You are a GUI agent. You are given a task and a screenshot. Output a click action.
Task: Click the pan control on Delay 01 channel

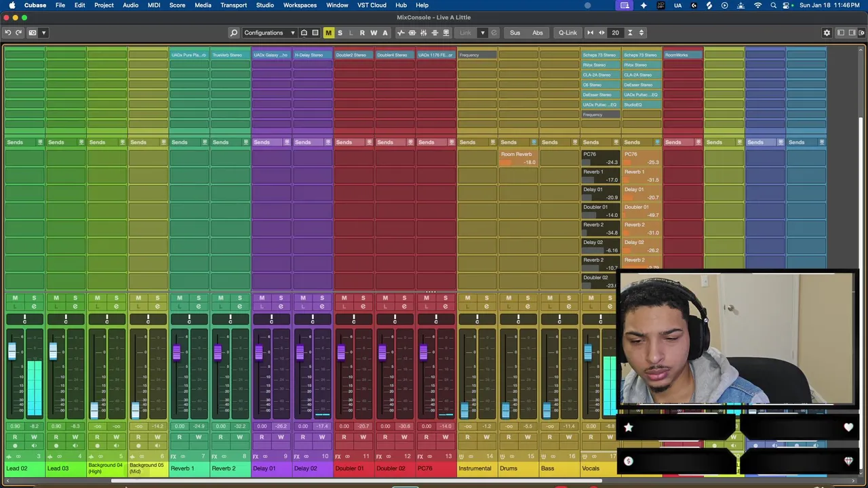(271, 319)
